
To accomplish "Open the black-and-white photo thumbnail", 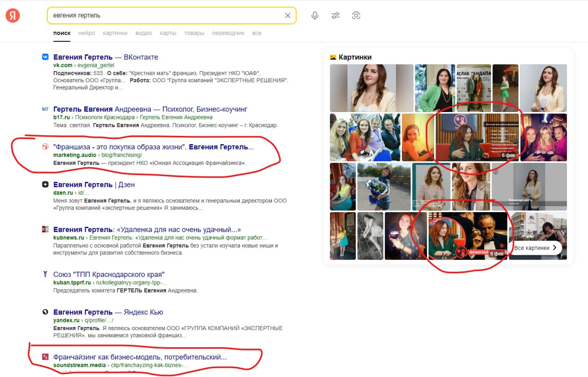I will (x=370, y=236).
